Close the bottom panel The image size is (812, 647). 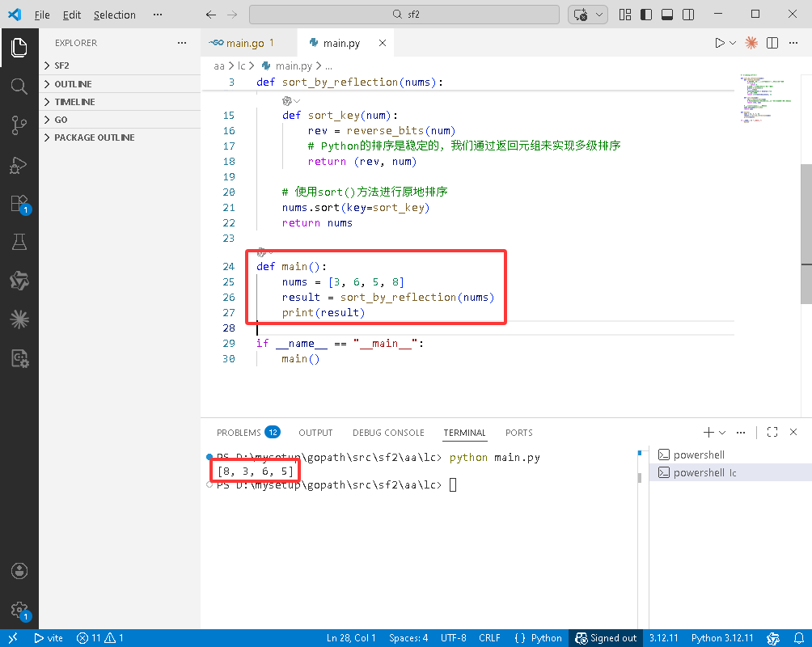click(x=793, y=432)
